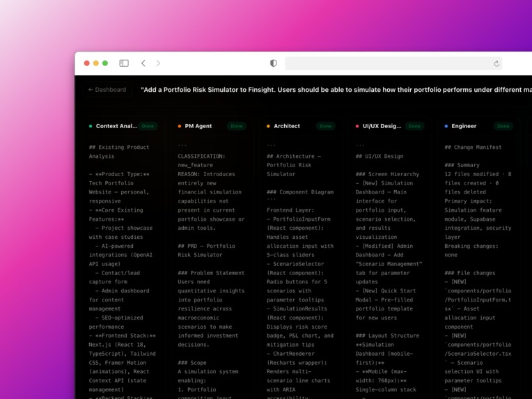Click 'CLASSIFICATION:' line in PM Agent

click(201, 157)
